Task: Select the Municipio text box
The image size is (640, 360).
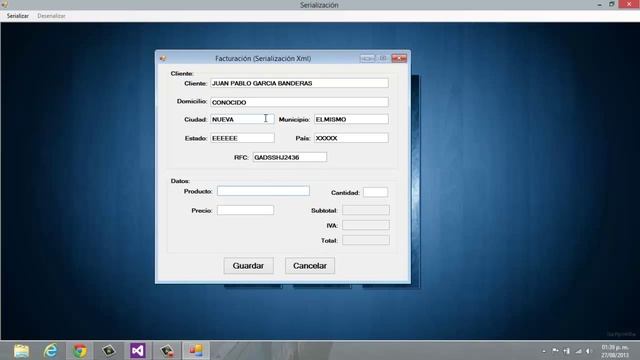Action: coord(351,119)
